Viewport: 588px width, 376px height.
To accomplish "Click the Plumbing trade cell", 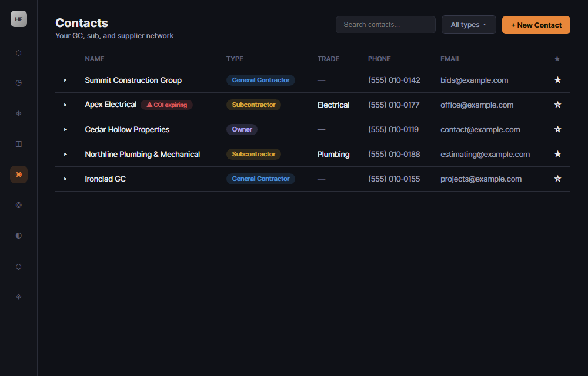I will pyautogui.click(x=333, y=155).
